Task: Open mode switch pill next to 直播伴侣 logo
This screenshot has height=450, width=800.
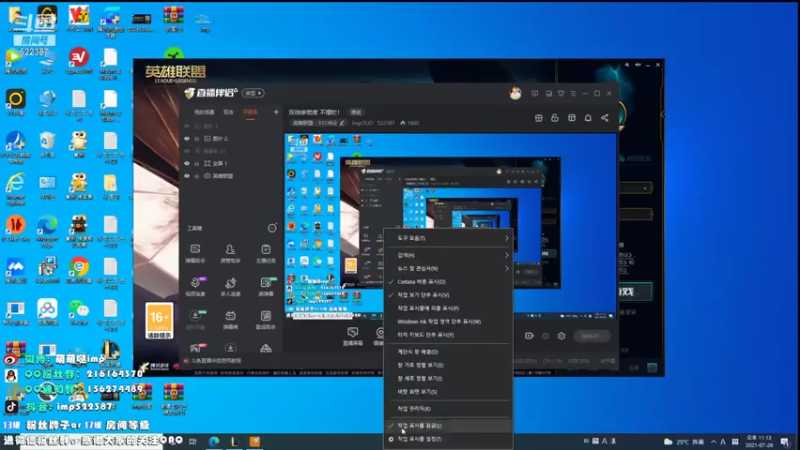Action: coord(253,93)
